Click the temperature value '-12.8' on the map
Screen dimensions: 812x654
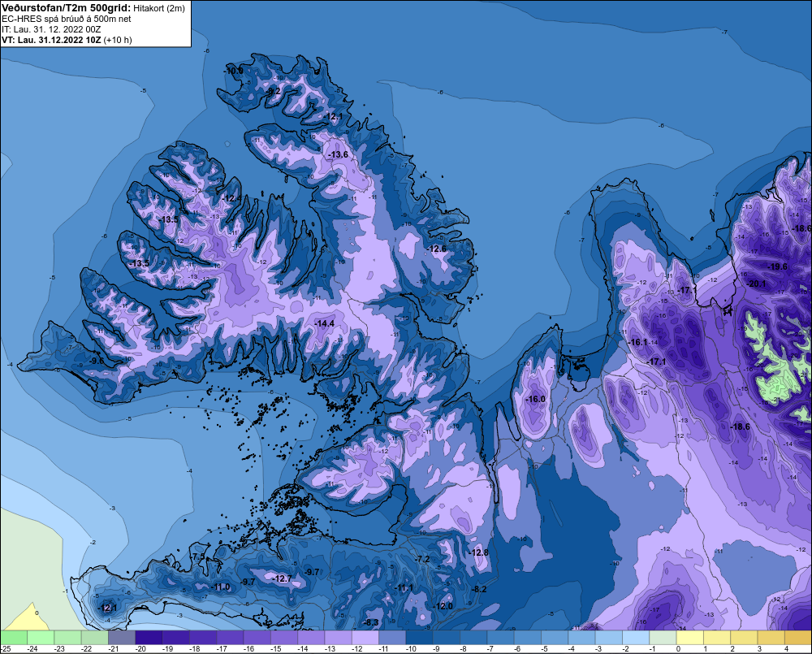(x=479, y=552)
